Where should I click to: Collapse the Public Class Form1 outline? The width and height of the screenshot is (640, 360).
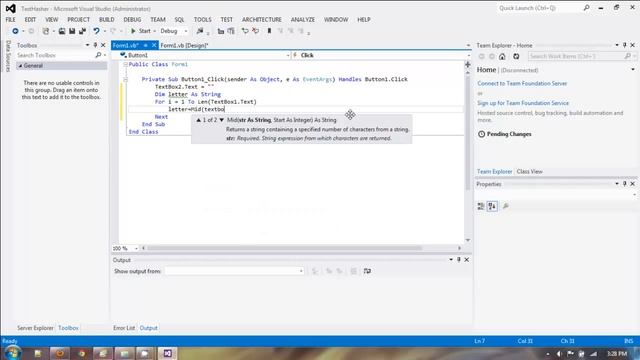click(x=125, y=64)
